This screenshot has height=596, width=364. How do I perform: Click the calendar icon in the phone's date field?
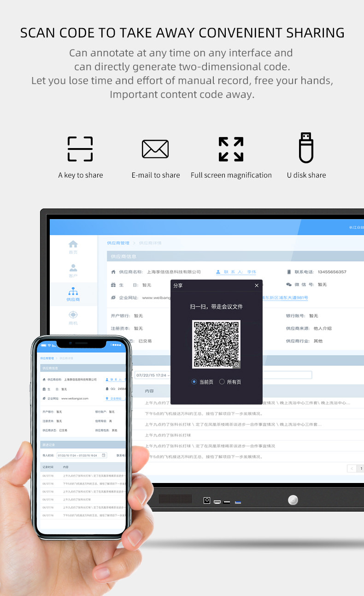104,455
